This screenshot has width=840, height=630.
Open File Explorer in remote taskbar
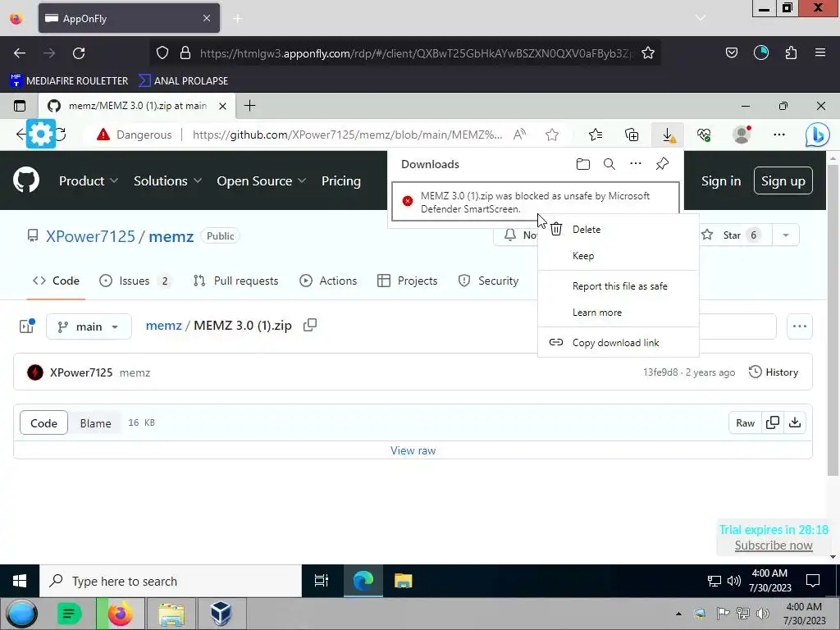(x=403, y=581)
